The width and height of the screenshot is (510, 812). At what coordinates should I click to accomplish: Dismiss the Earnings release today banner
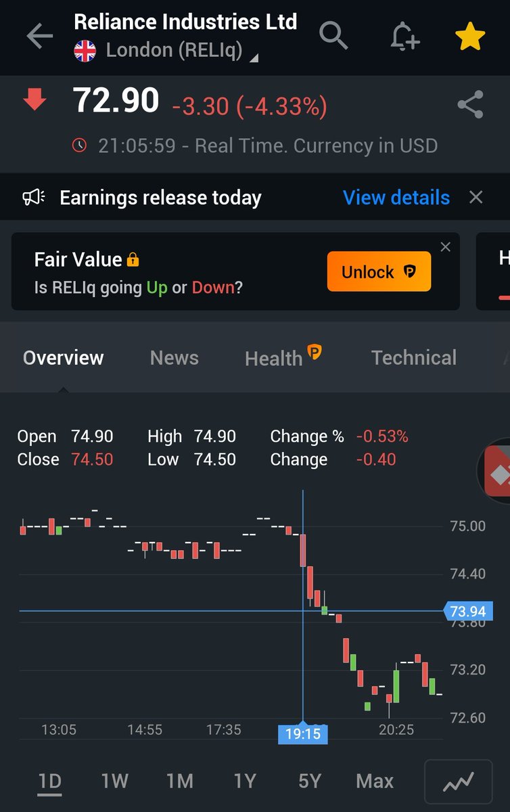coord(476,198)
